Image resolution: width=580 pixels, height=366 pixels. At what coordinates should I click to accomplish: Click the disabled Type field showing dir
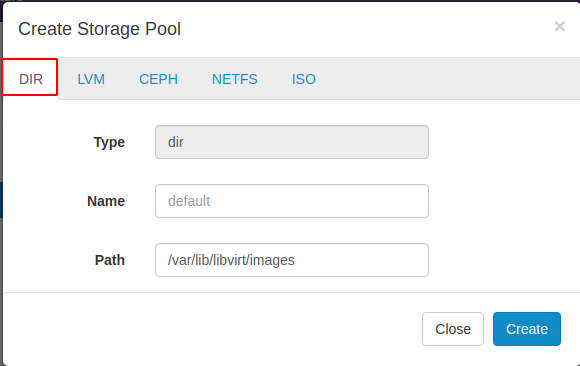coord(292,142)
